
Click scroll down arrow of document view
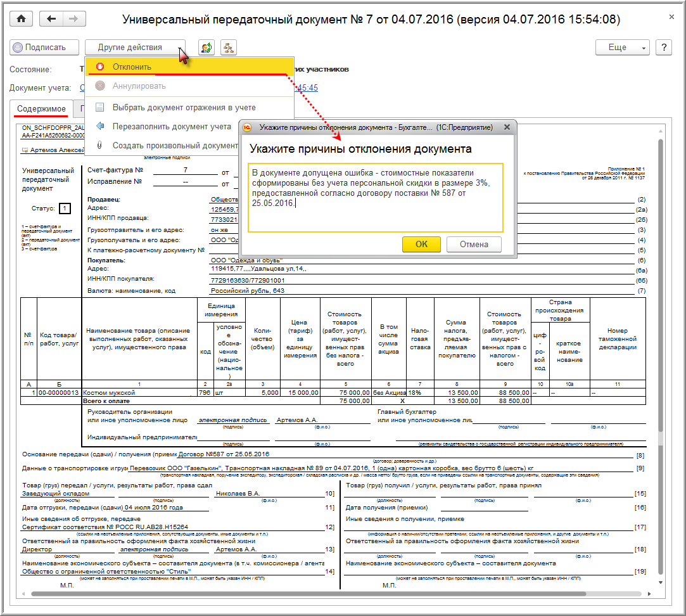click(x=661, y=582)
